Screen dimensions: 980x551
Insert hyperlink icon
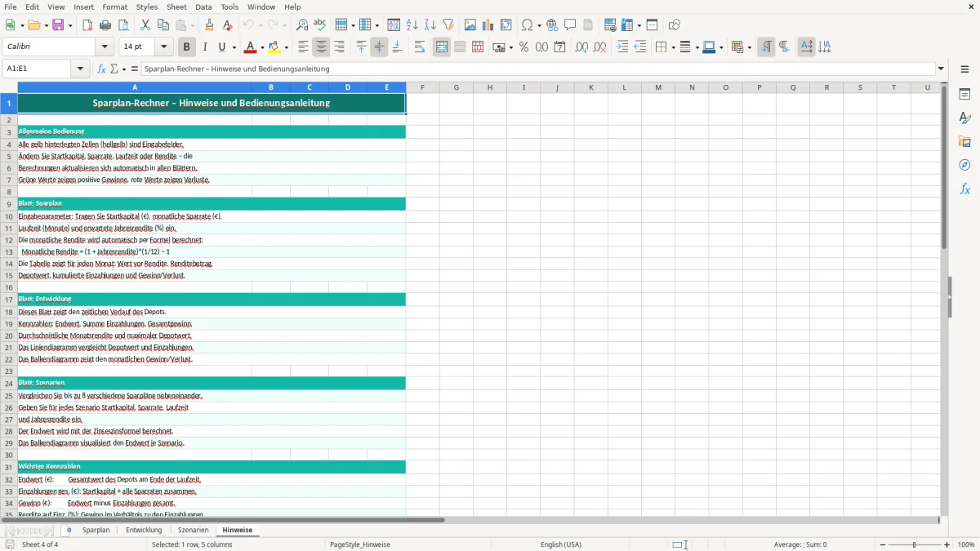pyautogui.click(x=552, y=24)
